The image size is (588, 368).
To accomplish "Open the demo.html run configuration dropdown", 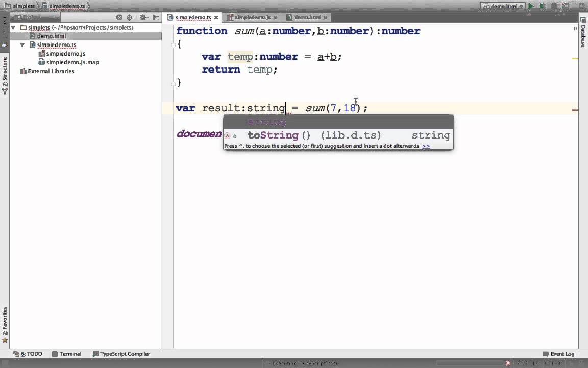I will pos(503,6).
